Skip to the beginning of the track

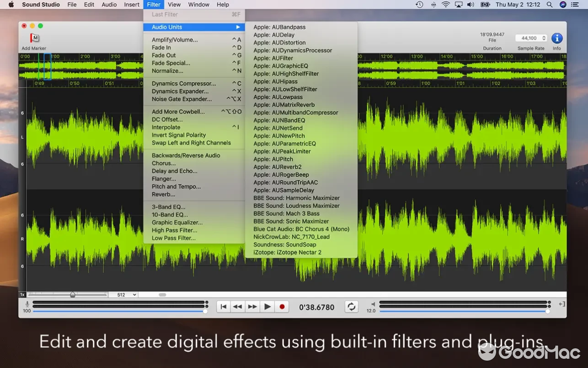[223, 306]
